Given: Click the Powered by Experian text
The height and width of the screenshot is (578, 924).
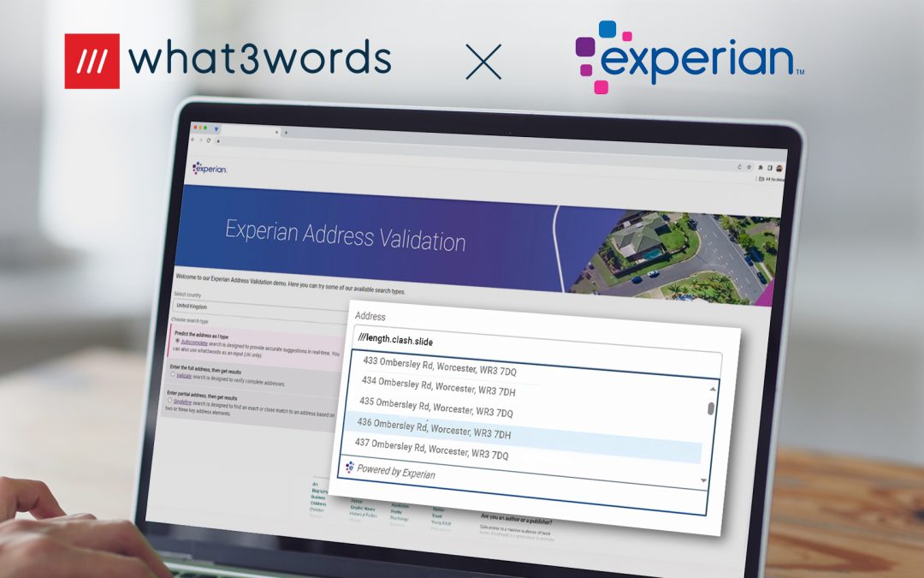Looking at the screenshot, I should 395,472.
